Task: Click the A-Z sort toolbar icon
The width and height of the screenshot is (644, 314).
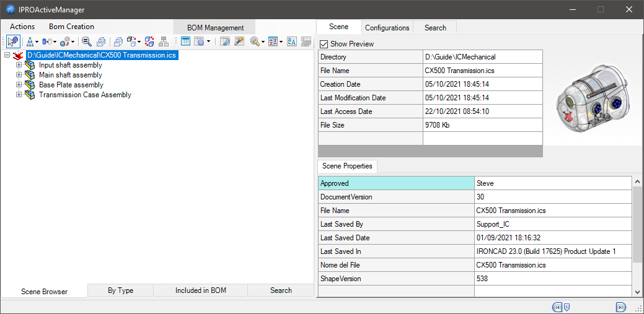Action: [x=273, y=41]
